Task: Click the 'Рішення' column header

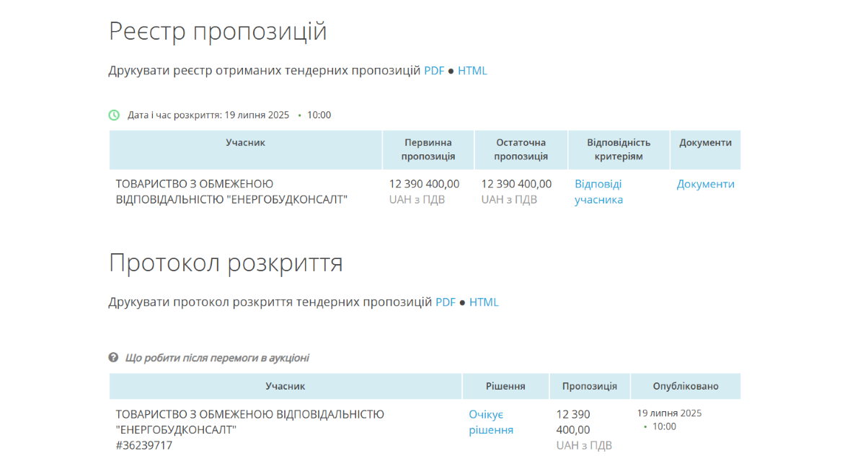Action: pyautogui.click(x=505, y=386)
